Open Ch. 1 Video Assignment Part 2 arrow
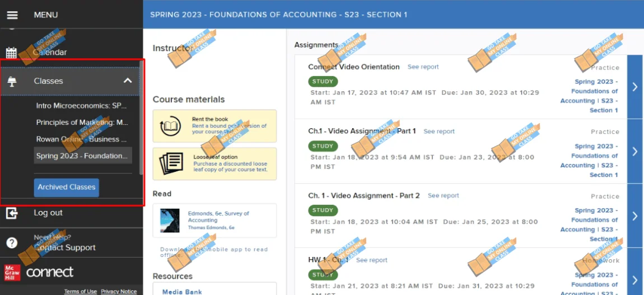The width and height of the screenshot is (644, 295). (634, 216)
